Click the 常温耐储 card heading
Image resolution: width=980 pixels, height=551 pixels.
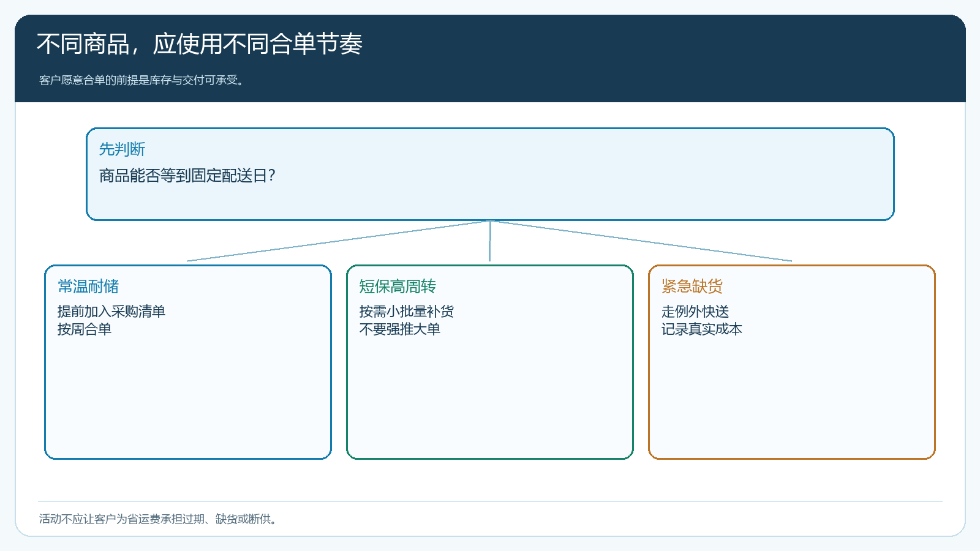point(88,287)
